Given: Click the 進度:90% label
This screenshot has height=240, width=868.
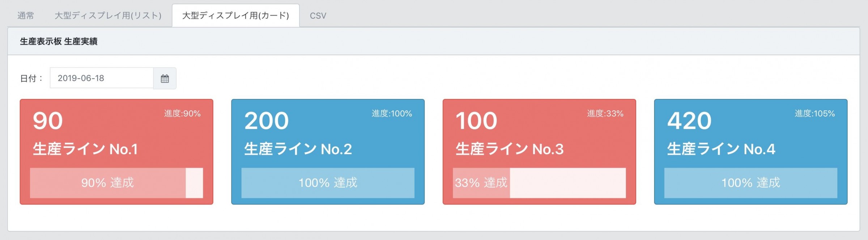Looking at the screenshot, I should pos(182,113).
